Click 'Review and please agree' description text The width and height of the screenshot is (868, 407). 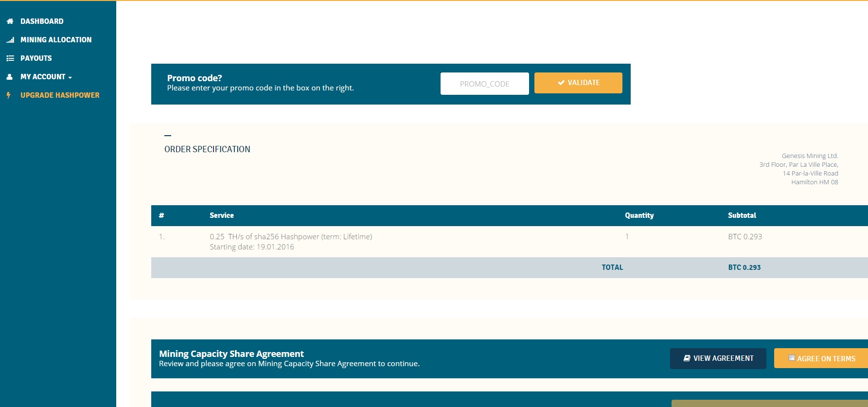(x=289, y=364)
